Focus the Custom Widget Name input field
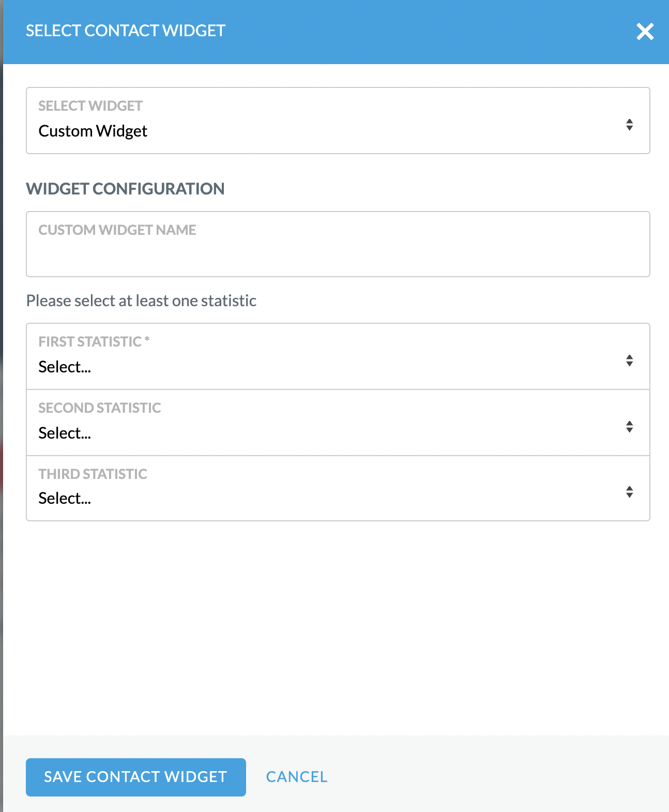Screen dimensions: 669x812 pyautogui.click(x=338, y=244)
